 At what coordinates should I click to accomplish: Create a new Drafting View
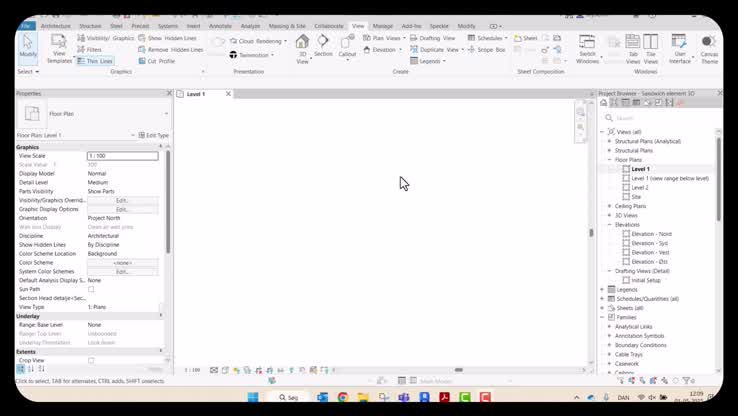pos(433,38)
